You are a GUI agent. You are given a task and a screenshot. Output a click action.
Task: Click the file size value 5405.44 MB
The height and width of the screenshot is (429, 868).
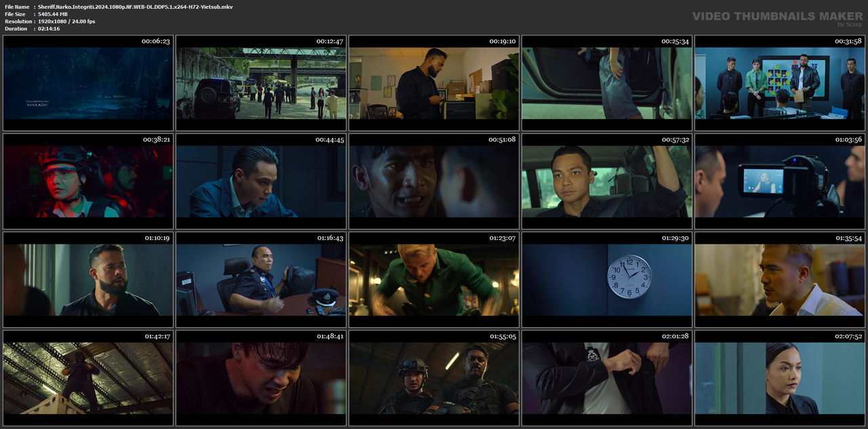point(53,14)
